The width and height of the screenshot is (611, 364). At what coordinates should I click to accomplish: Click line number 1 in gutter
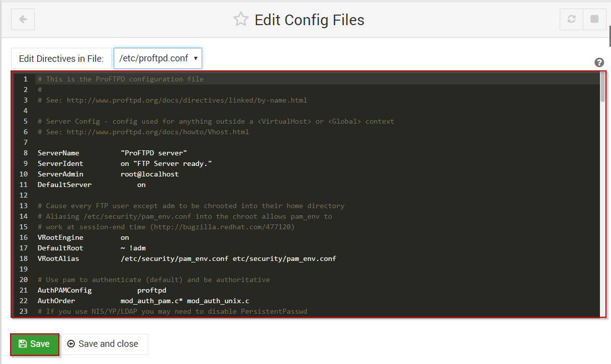(x=25, y=79)
